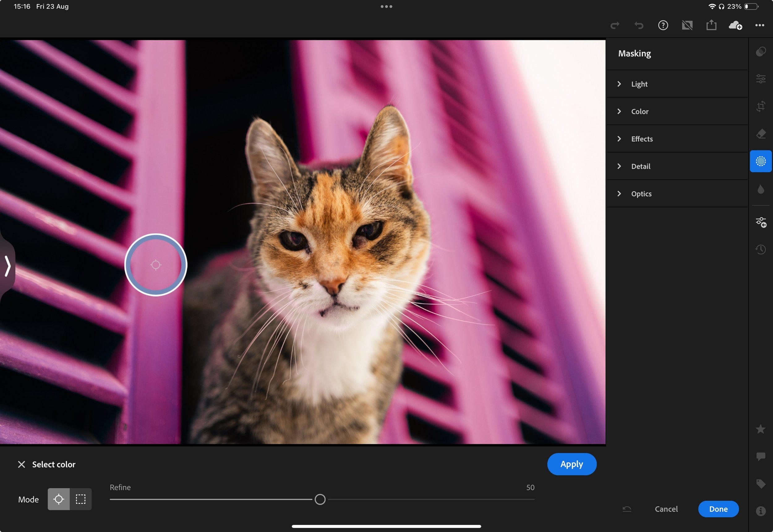
Task: Open the Detail panel entry
Action: coord(640,166)
